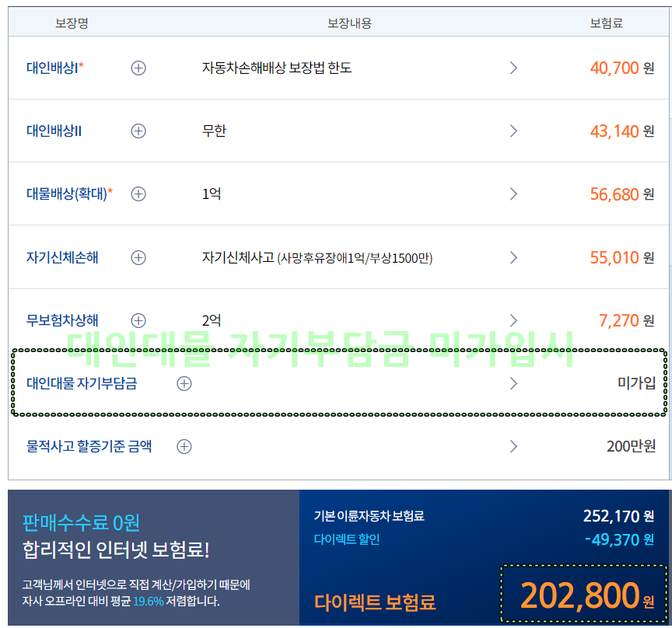Click the 대물배상(확대) coverage name
The image size is (672, 628).
pyautogui.click(x=69, y=194)
